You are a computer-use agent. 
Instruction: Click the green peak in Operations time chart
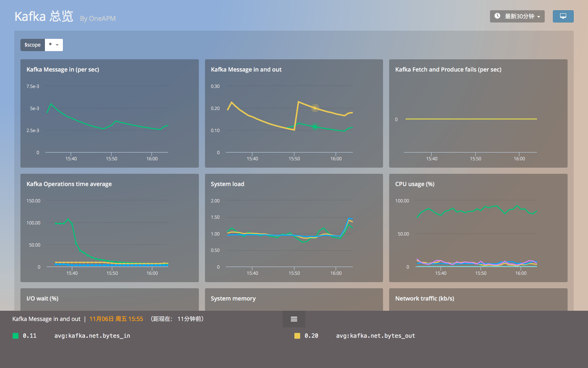pyautogui.click(x=68, y=220)
